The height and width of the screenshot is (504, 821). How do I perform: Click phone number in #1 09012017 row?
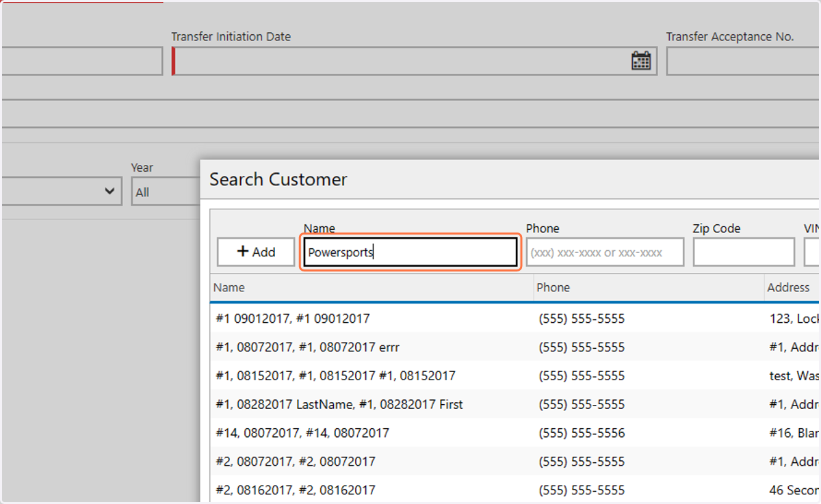[x=582, y=319]
